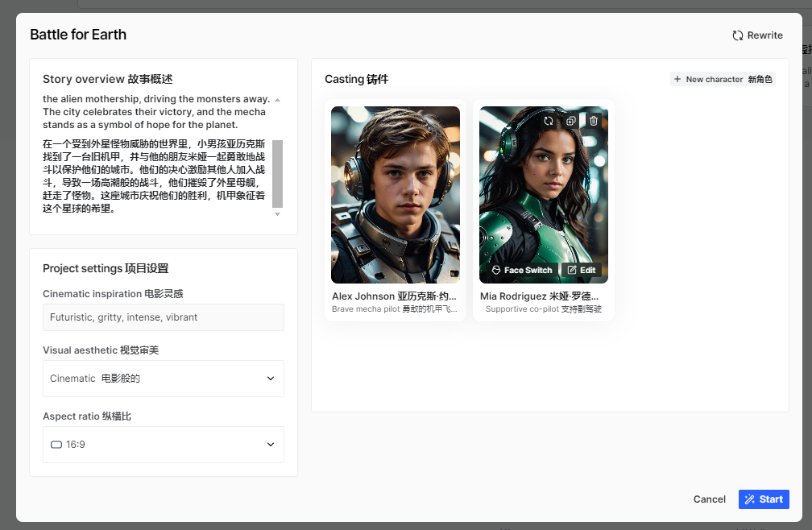Focus the Cinematic inspiration input field
Viewport: 812px width, 530px height.
163,317
